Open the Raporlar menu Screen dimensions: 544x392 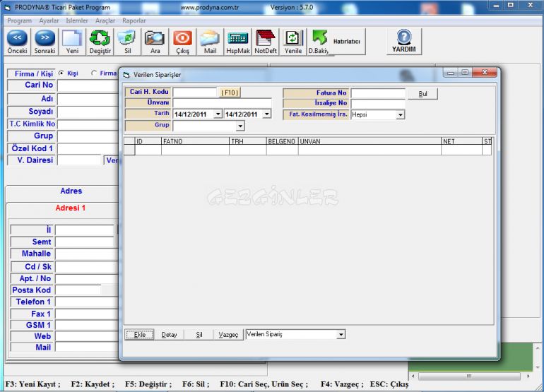pos(134,20)
